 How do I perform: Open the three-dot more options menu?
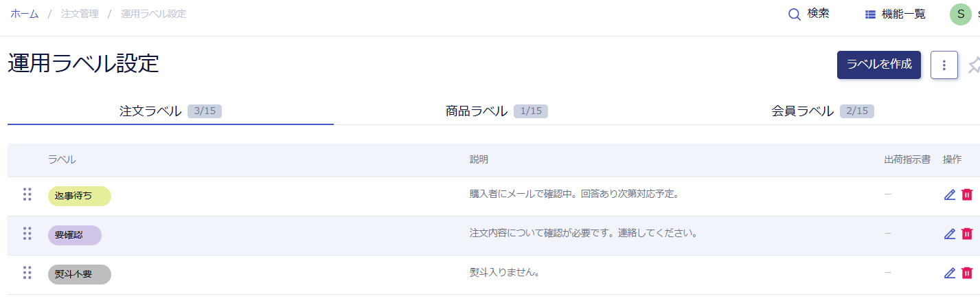944,65
